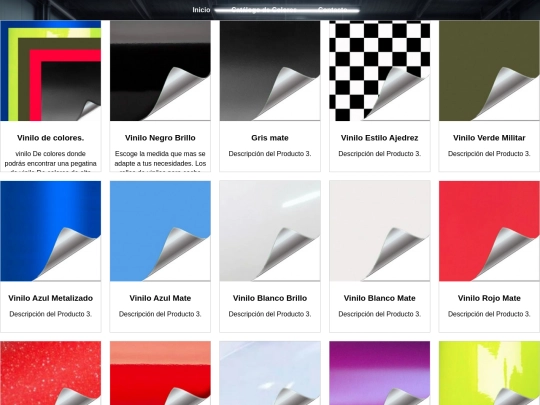Screen dimensions: 540x405
Task: Select the Vinilo Azul Metalizado swatch image
Action: pos(51,231)
